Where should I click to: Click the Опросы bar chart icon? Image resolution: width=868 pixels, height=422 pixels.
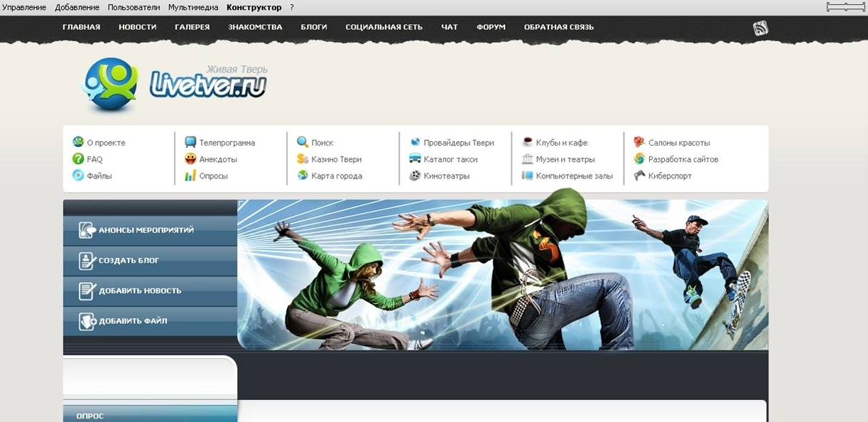pos(190,175)
